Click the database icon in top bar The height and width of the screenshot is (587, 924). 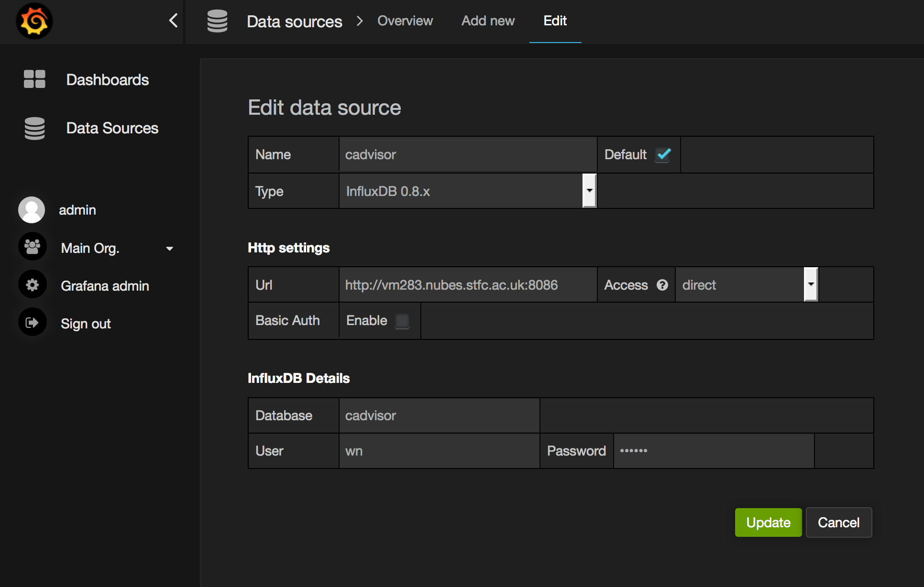click(217, 21)
